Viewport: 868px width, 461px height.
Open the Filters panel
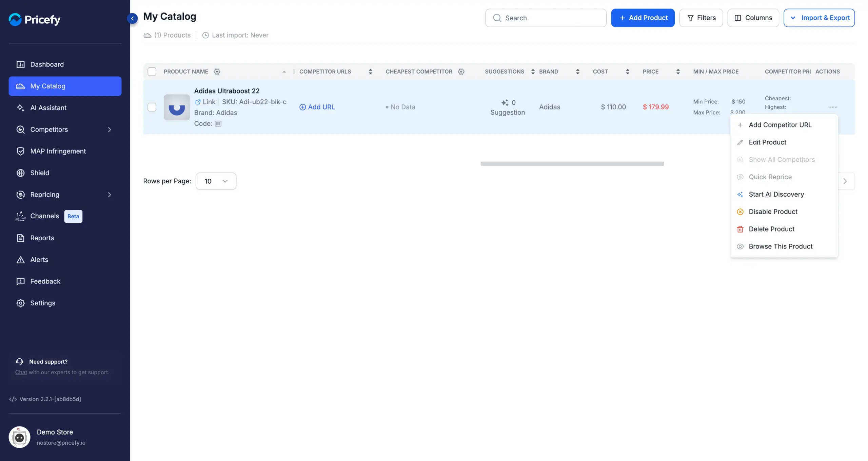pos(701,18)
